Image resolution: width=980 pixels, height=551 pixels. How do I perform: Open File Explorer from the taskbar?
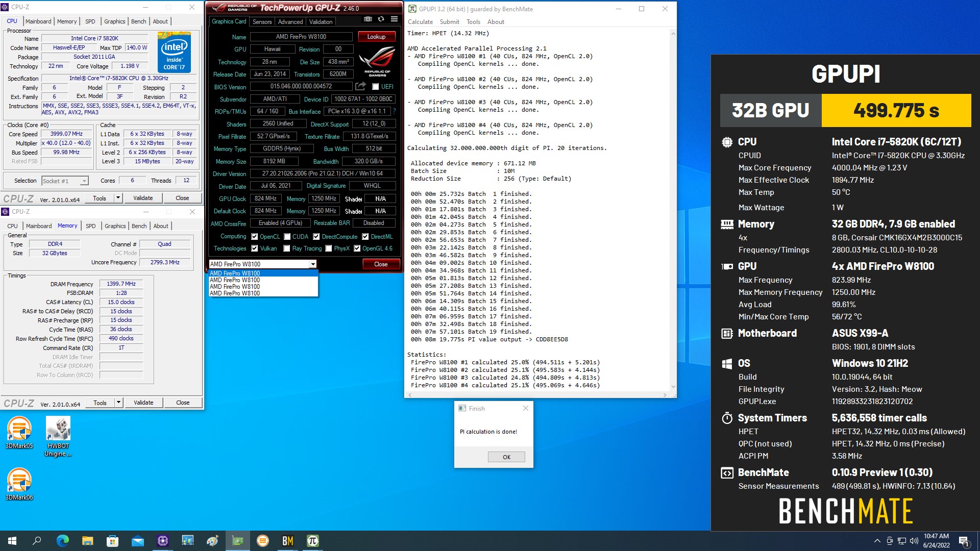coord(87,541)
